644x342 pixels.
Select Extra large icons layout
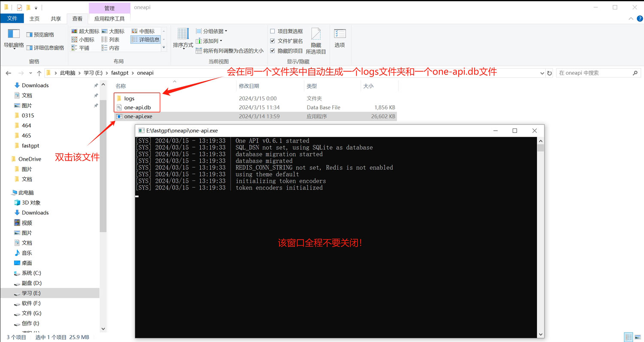[x=85, y=31]
